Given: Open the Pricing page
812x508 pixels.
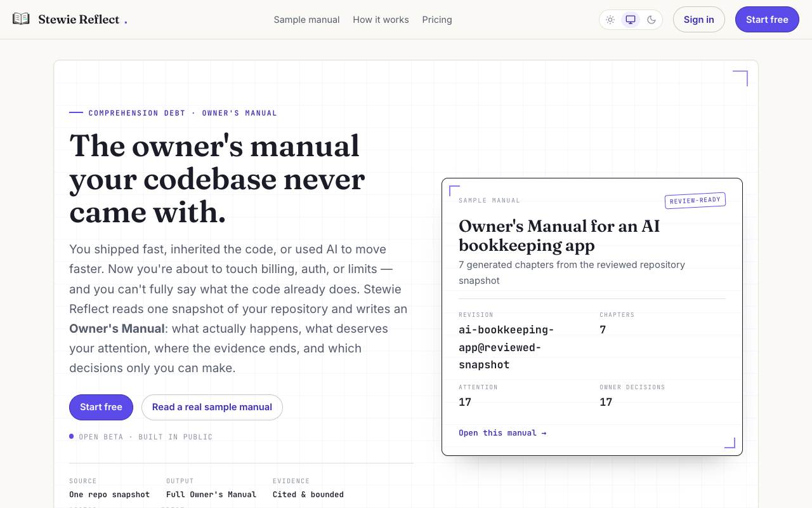Looking at the screenshot, I should (x=437, y=20).
